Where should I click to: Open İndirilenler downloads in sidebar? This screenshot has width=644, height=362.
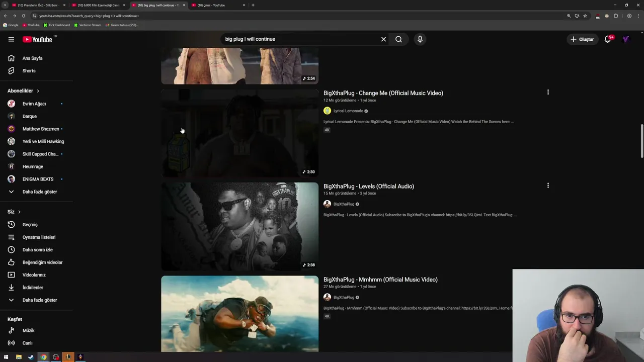click(36, 288)
